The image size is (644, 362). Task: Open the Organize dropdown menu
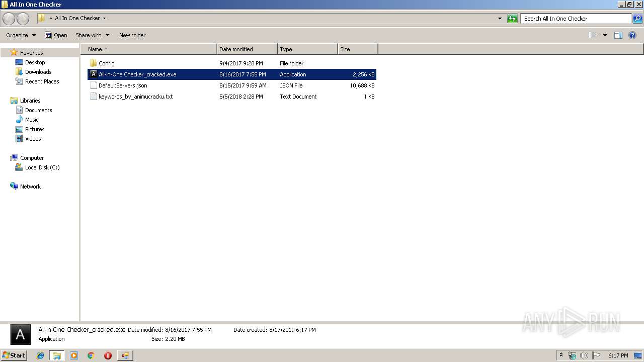coord(21,35)
